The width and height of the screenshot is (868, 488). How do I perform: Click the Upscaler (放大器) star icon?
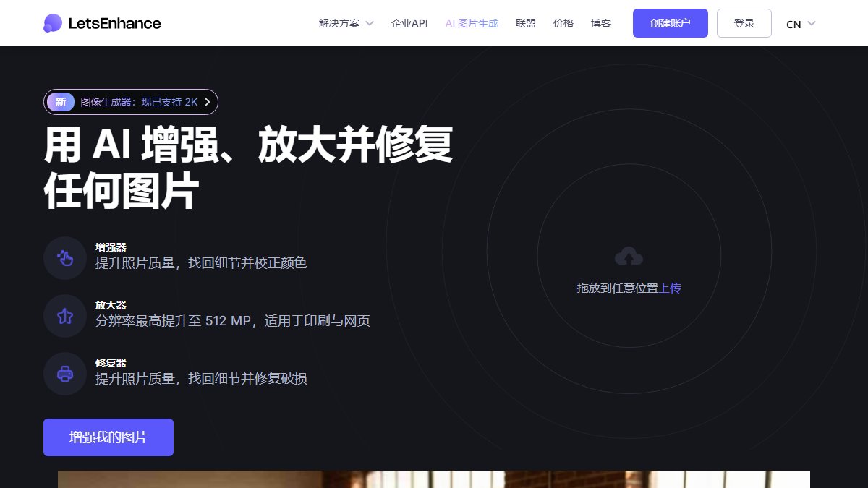pyautogui.click(x=65, y=316)
